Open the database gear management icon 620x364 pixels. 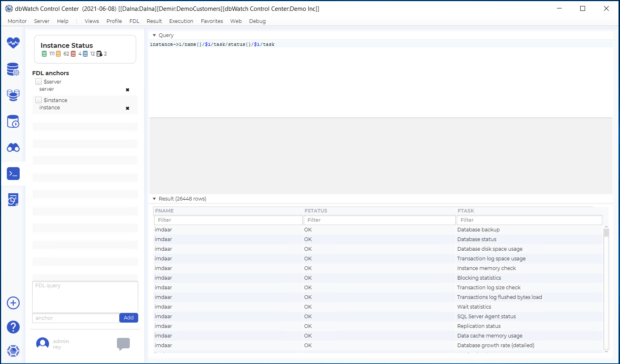[x=13, y=69]
